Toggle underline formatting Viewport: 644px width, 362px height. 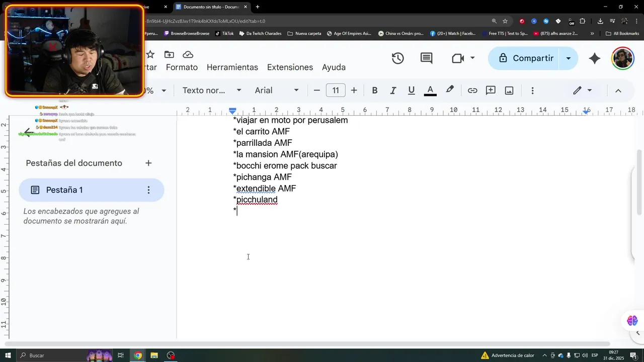click(412, 90)
